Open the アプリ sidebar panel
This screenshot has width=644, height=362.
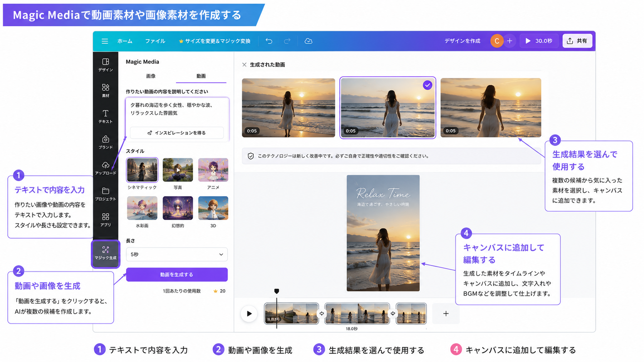106,220
